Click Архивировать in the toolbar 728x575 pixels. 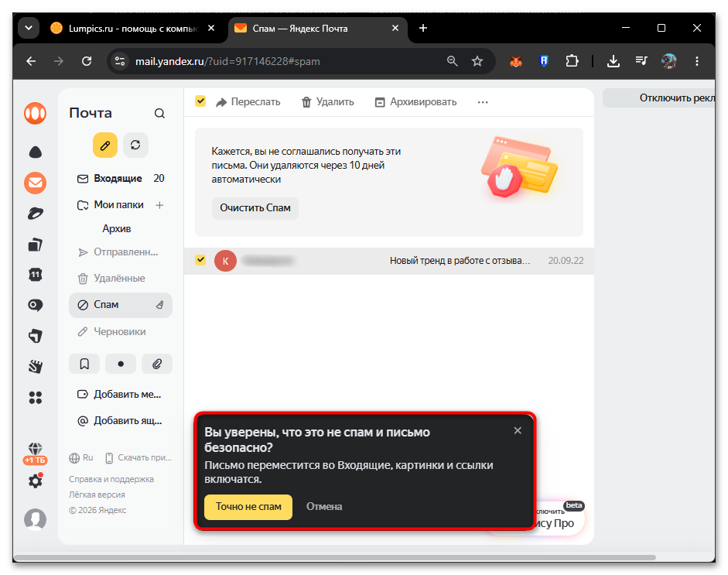pyautogui.click(x=416, y=101)
